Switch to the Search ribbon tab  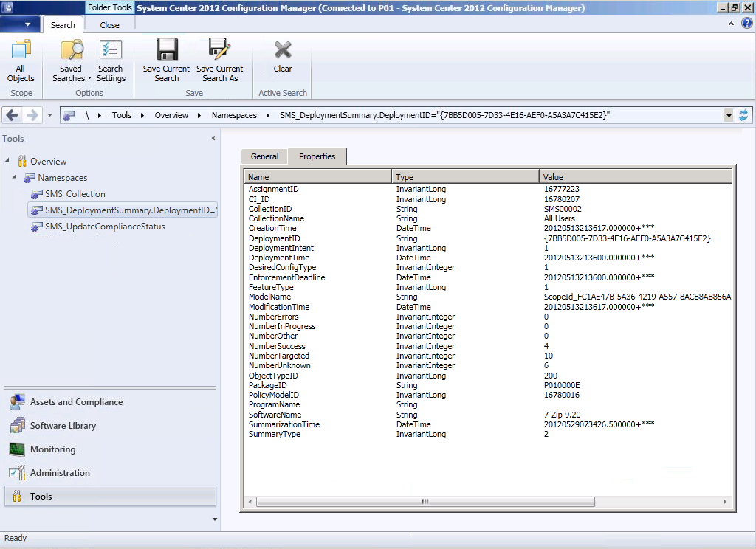[x=63, y=25]
